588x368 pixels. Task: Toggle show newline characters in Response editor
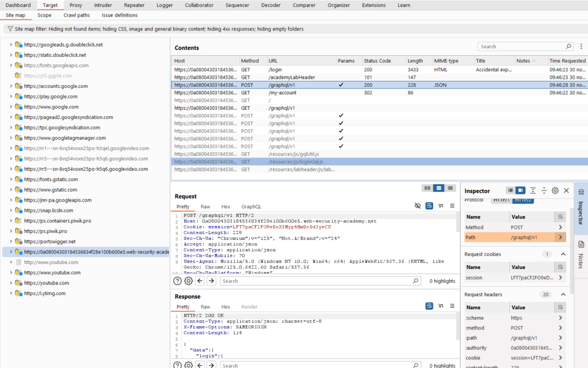[440, 306]
